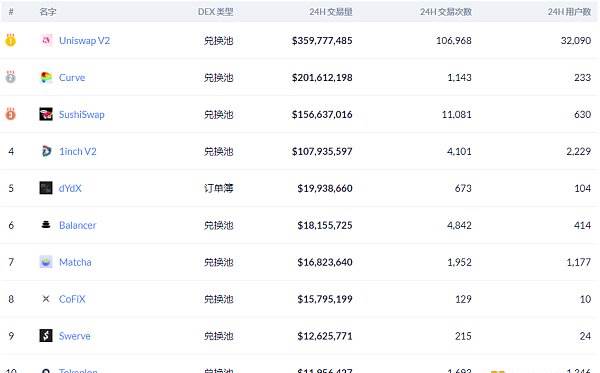Screen dimensions: 600x373
Task: Open the Curve exchange link
Action: pos(72,77)
